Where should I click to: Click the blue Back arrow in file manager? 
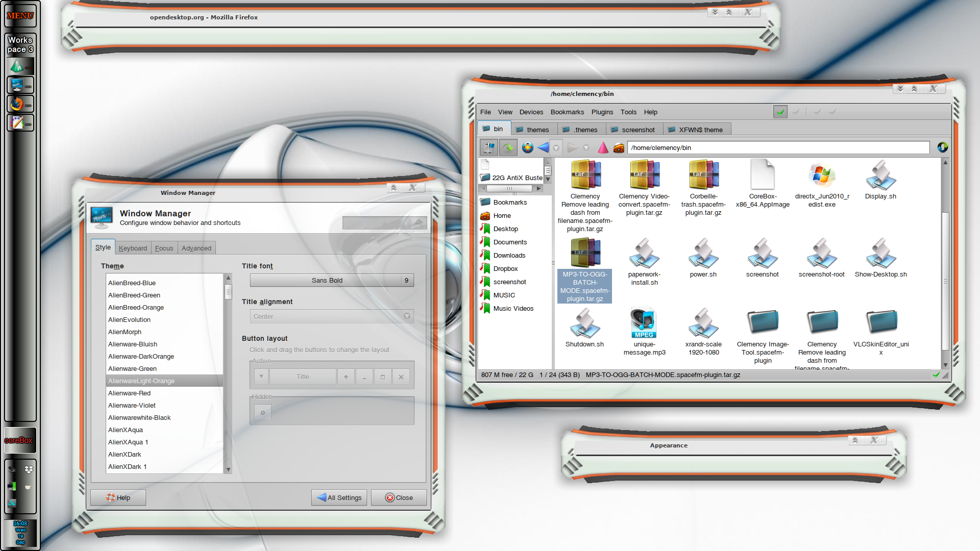point(543,148)
